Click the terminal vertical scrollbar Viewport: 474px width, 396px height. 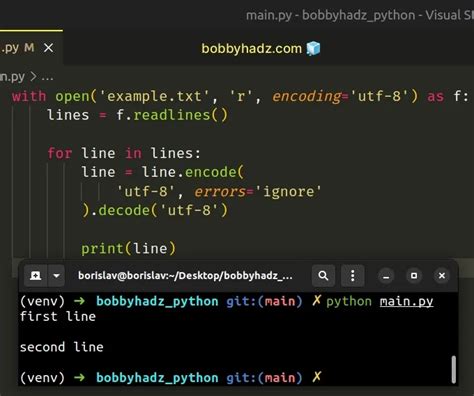(x=454, y=369)
